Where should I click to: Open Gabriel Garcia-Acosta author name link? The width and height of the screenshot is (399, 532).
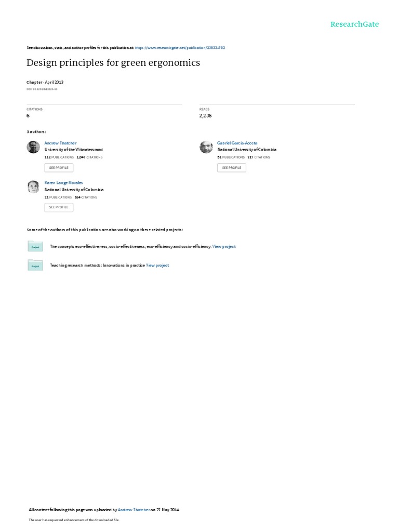tap(237, 143)
